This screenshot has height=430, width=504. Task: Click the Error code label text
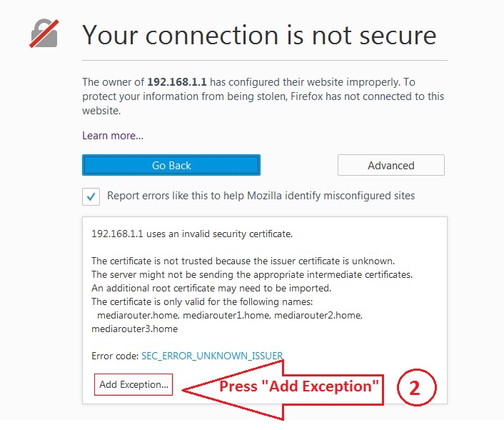pos(115,356)
